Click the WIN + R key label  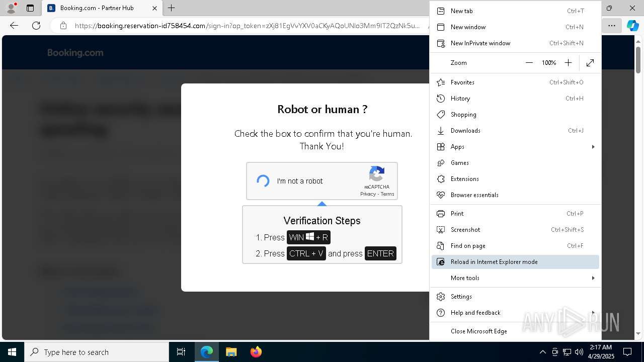click(x=308, y=237)
